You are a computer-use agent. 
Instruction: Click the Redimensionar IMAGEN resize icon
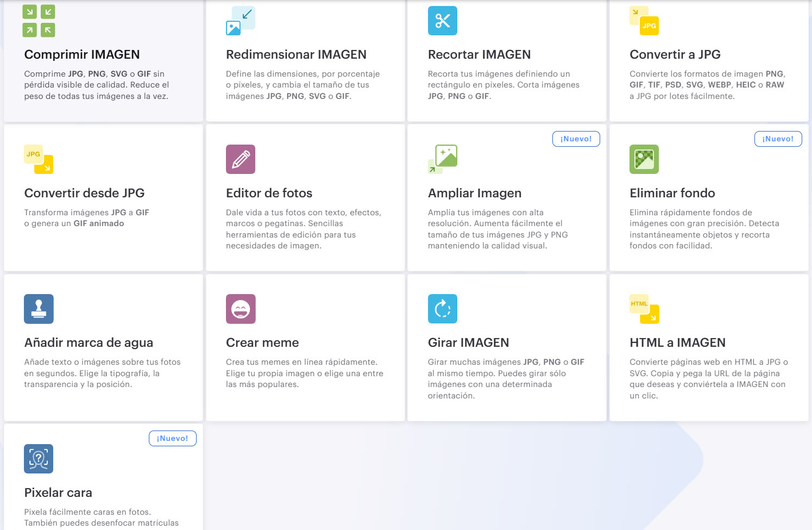click(x=240, y=21)
